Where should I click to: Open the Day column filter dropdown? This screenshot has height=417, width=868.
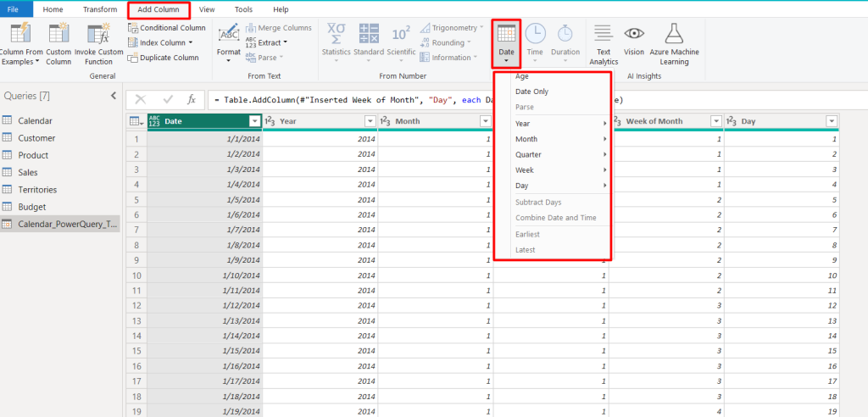832,121
